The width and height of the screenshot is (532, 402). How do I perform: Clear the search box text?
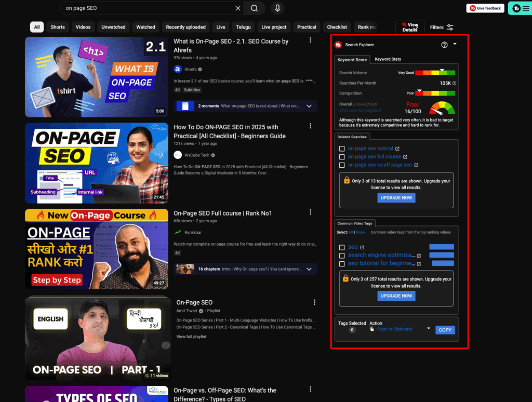(238, 8)
